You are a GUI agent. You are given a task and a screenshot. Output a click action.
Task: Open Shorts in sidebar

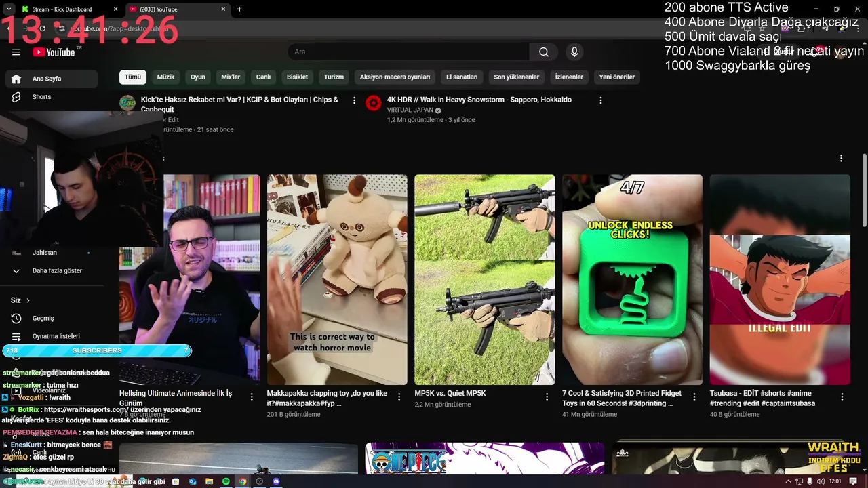point(52,97)
